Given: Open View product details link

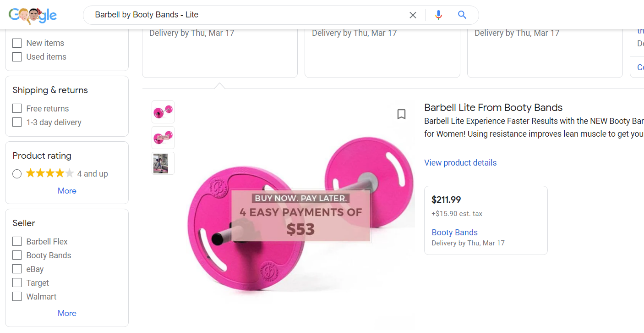Looking at the screenshot, I should click(460, 163).
